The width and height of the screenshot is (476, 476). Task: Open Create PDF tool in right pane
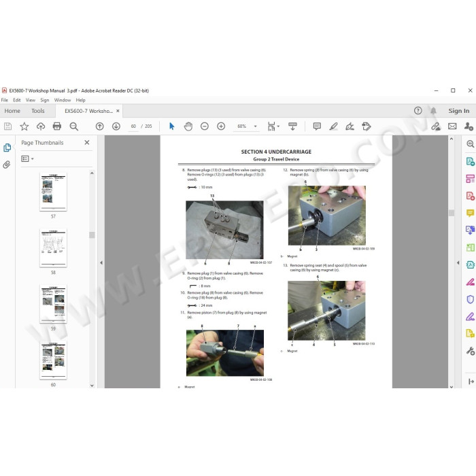(x=471, y=196)
